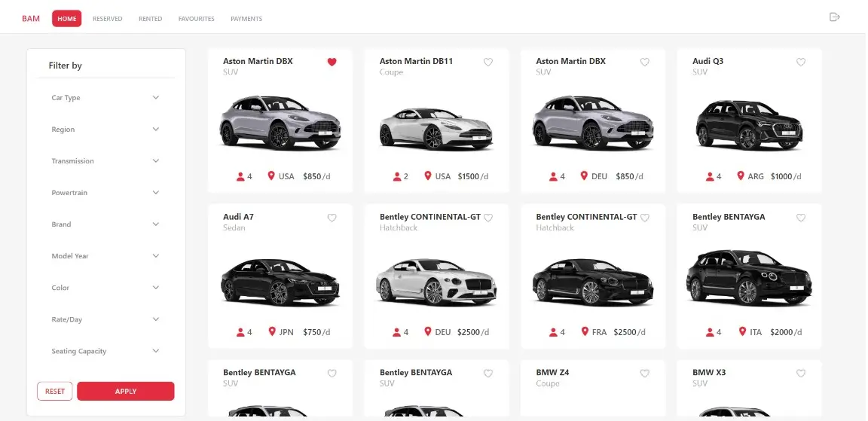This screenshot has height=421, width=868.
Task: Favourite the Aston Martin DB11 coupe
Action: click(488, 62)
